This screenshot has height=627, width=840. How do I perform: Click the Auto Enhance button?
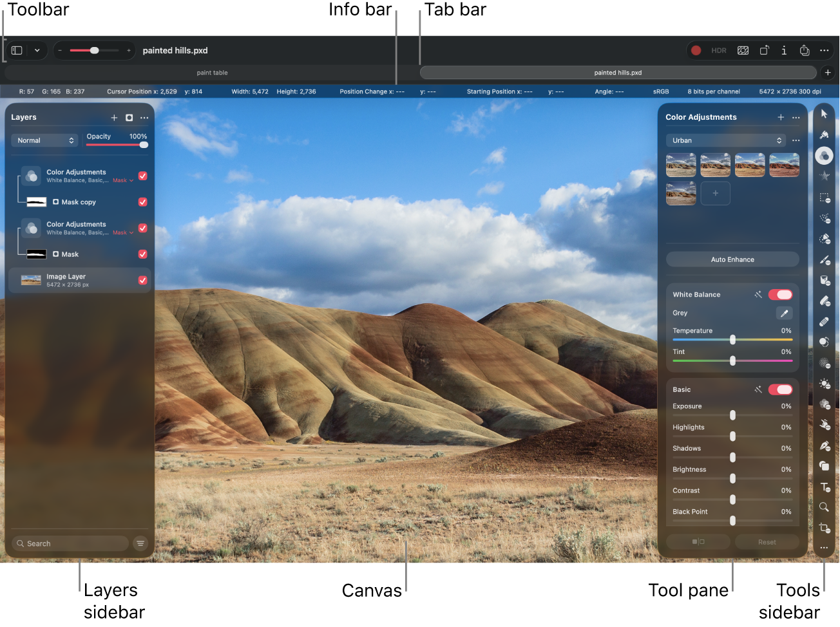click(732, 259)
